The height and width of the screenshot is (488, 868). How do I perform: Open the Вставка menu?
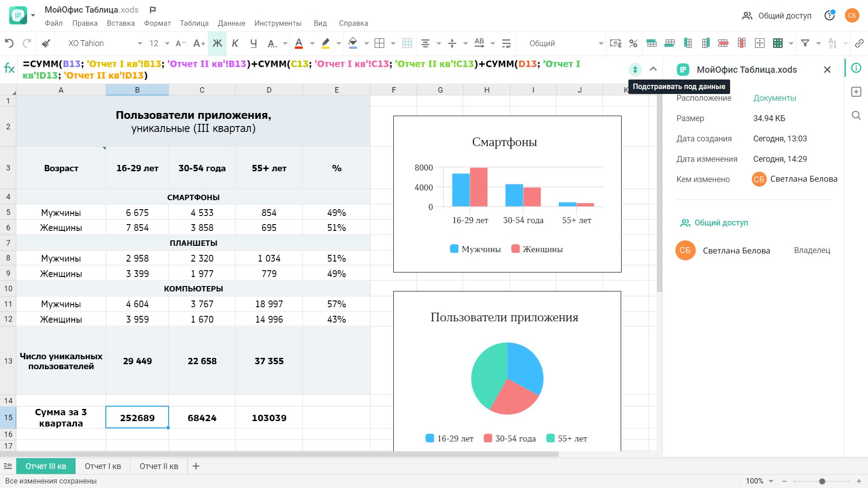(x=121, y=23)
